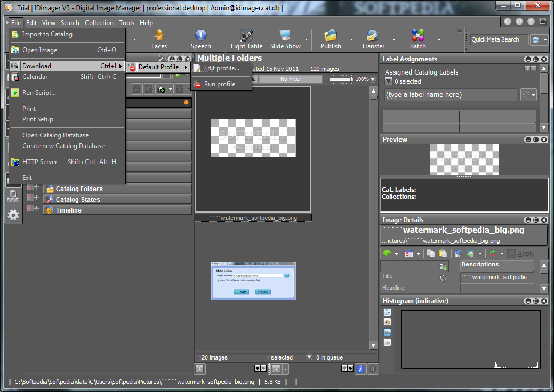Click the blue info icon below the thumbnails
Screen dimensions: 554x392
[x=360, y=369]
